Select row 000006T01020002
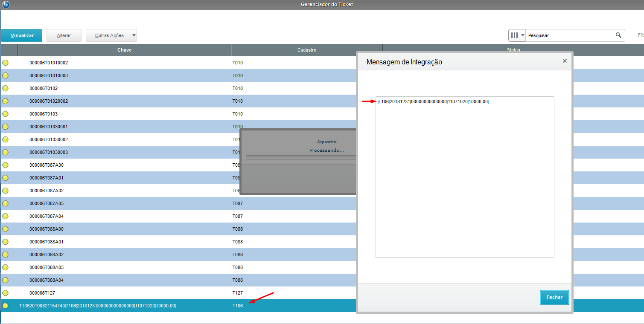644x324 pixels. (x=49, y=101)
